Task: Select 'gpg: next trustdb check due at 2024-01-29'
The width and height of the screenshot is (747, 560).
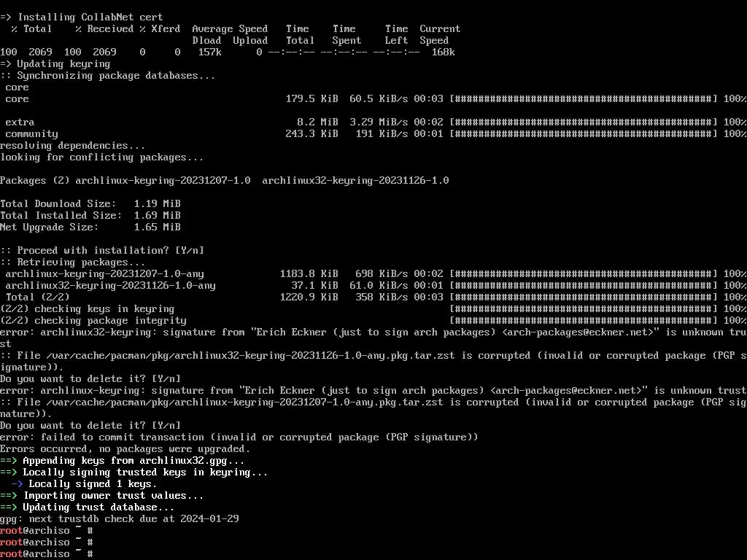Action: tap(119, 519)
